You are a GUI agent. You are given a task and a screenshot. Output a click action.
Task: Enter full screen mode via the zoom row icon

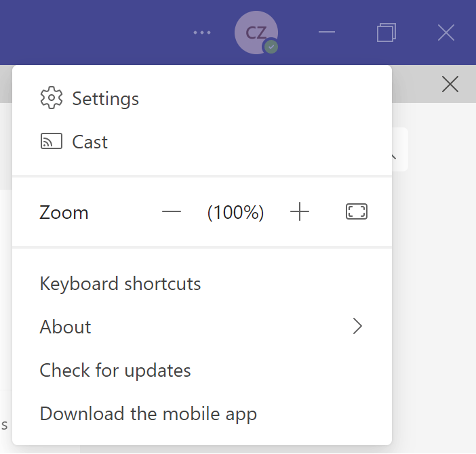point(357,212)
